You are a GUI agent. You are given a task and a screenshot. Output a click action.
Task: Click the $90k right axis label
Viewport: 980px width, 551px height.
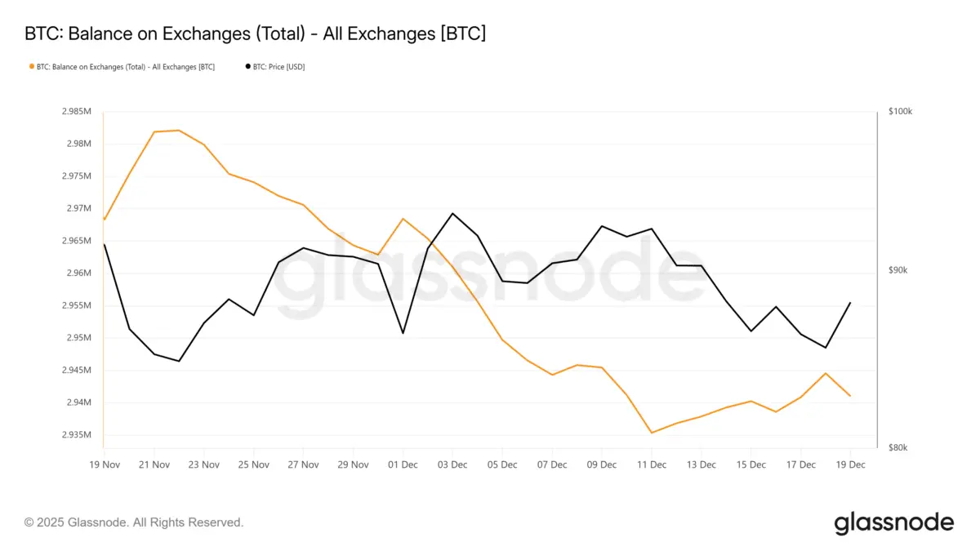898,270
